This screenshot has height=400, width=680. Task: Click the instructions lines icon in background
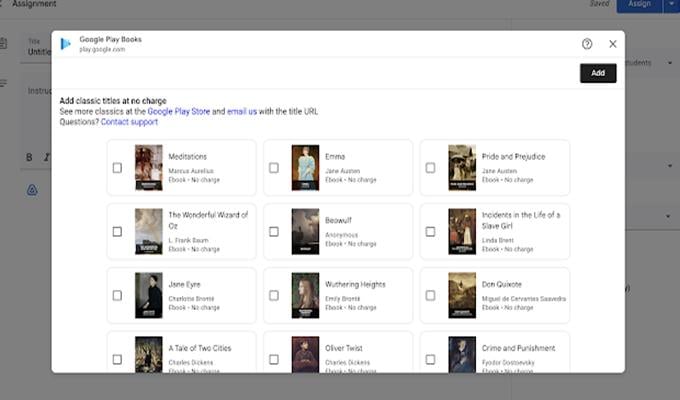[3, 83]
